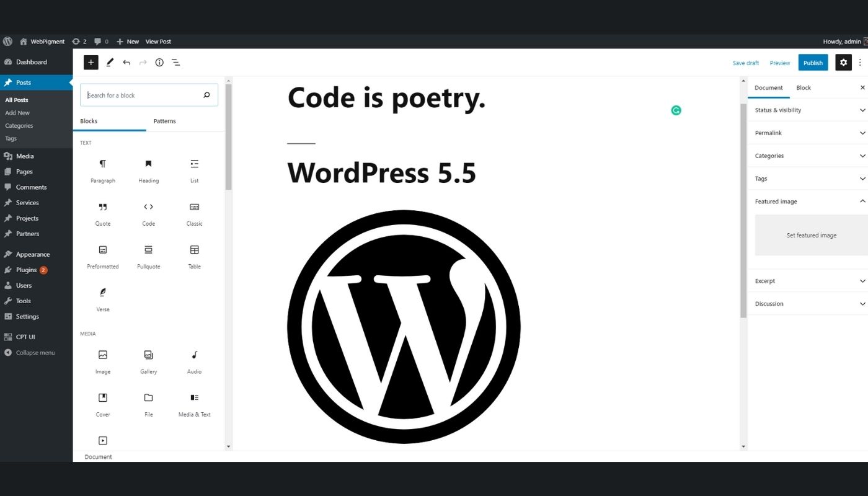Screen dimensions: 868x496
Task: Open the View Post link in admin bar
Action: pyautogui.click(x=158, y=42)
